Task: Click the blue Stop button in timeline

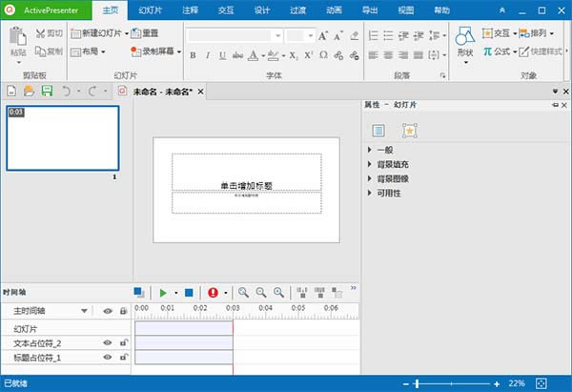Action: point(189,293)
